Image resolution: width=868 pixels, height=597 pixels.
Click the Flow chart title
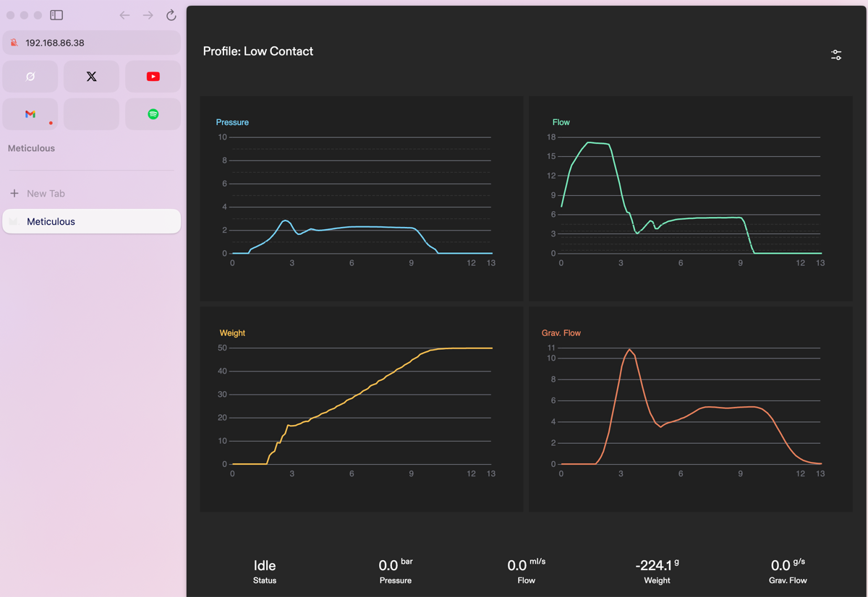561,122
